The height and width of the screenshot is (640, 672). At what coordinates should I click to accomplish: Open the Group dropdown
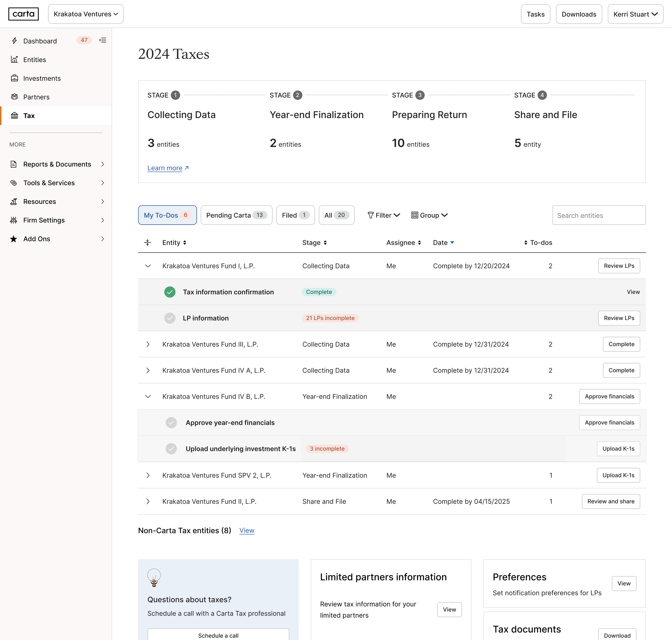coord(429,215)
